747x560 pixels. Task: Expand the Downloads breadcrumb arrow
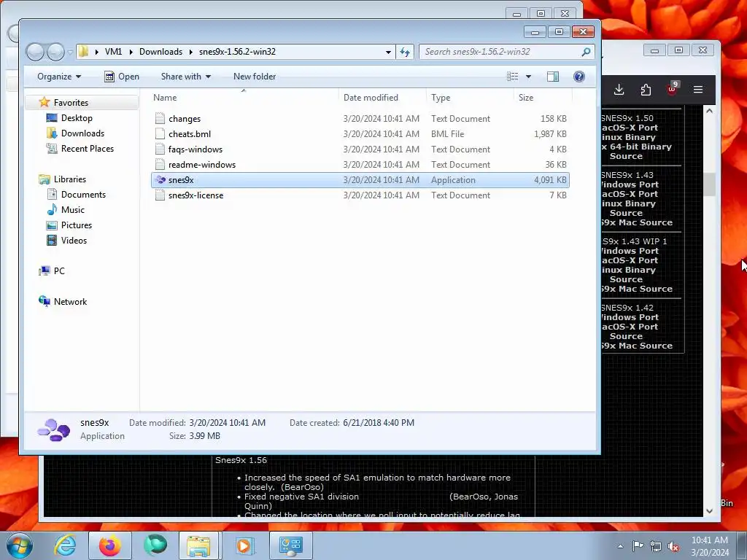[x=190, y=52]
